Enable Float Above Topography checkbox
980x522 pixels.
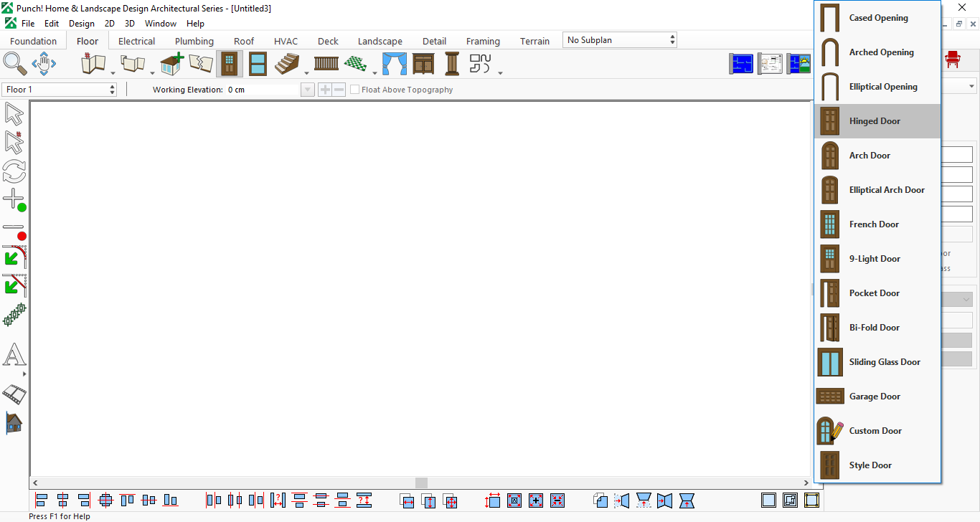coord(354,90)
